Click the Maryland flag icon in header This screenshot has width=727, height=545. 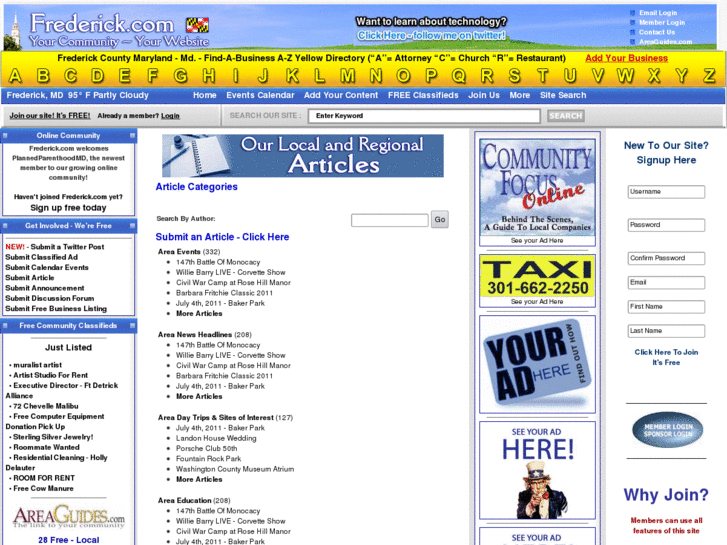click(x=198, y=25)
